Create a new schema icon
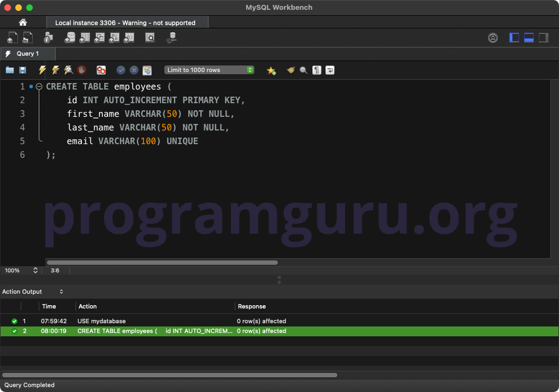This screenshot has width=559, height=392. [70, 38]
